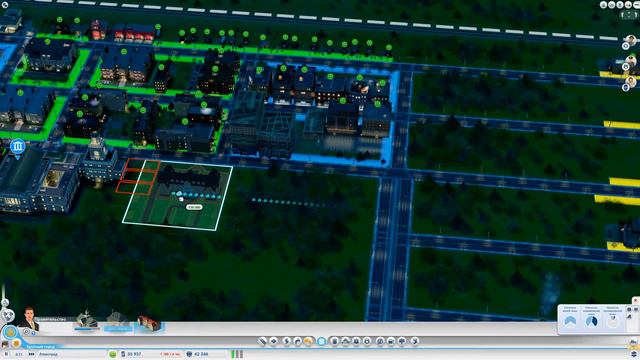Click the layers icon at bottom-right corner
640x360 pixels.
click(x=634, y=354)
